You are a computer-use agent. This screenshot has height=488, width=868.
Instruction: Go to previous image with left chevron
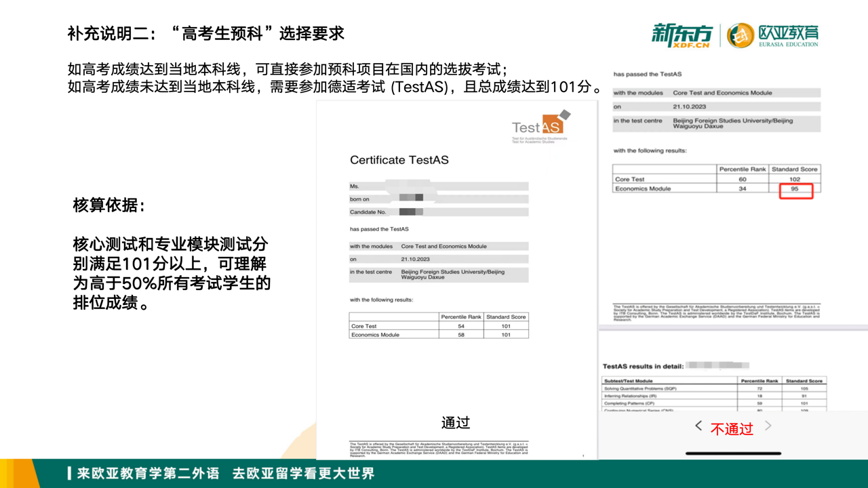click(x=698, y=426)
